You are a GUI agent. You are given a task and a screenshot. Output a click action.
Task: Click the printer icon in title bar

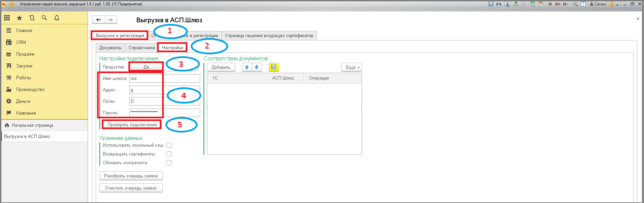[499, 4]
